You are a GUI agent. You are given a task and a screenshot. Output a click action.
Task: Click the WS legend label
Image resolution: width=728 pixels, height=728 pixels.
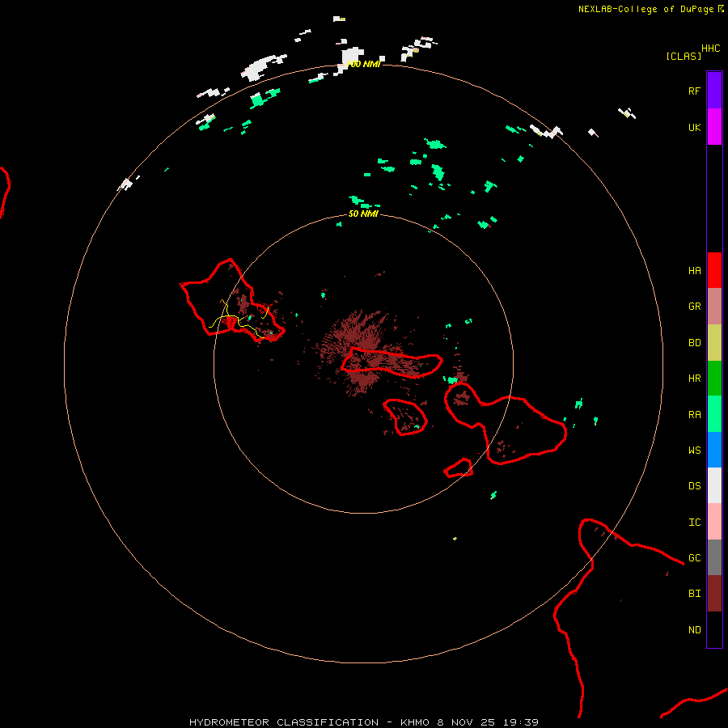694,451
